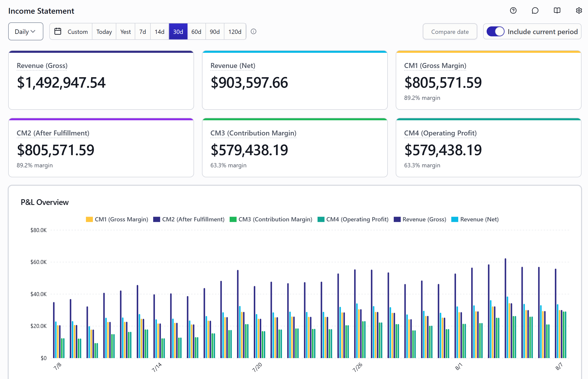Click the $60.0K y-axis label
Image resolution: width=588 pixels, height=379 pixels.
38,262
